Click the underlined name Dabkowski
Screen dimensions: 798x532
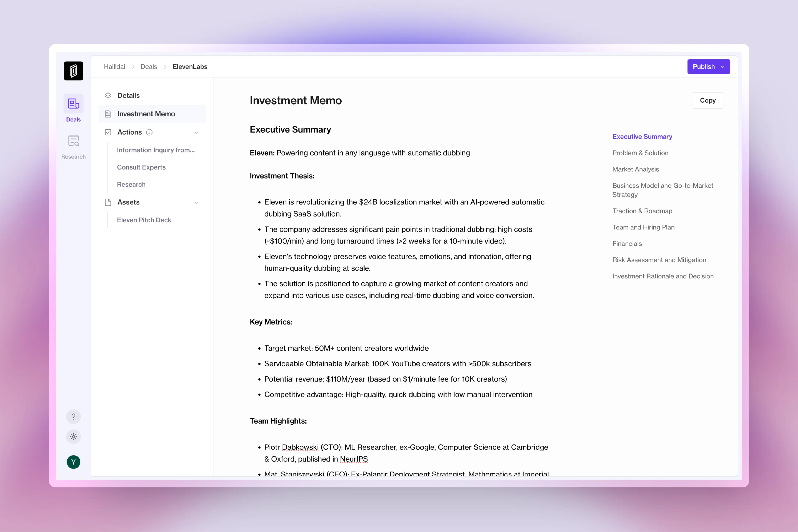pos(300,447)
